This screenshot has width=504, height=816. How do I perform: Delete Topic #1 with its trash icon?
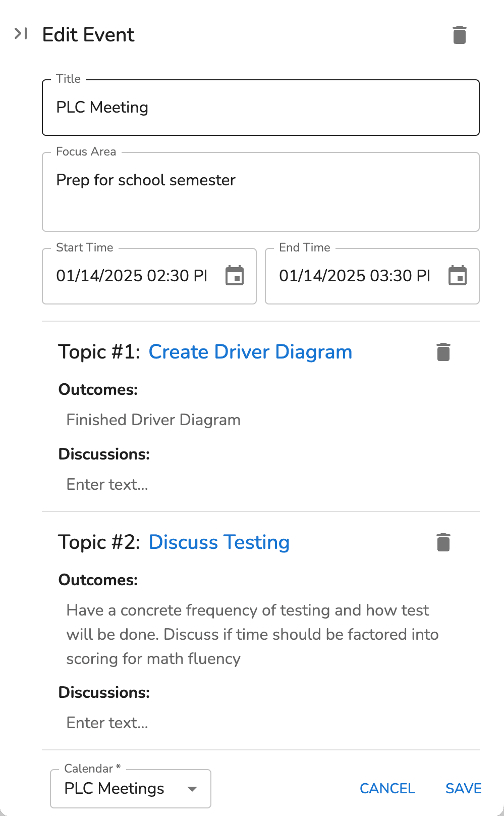443,352
